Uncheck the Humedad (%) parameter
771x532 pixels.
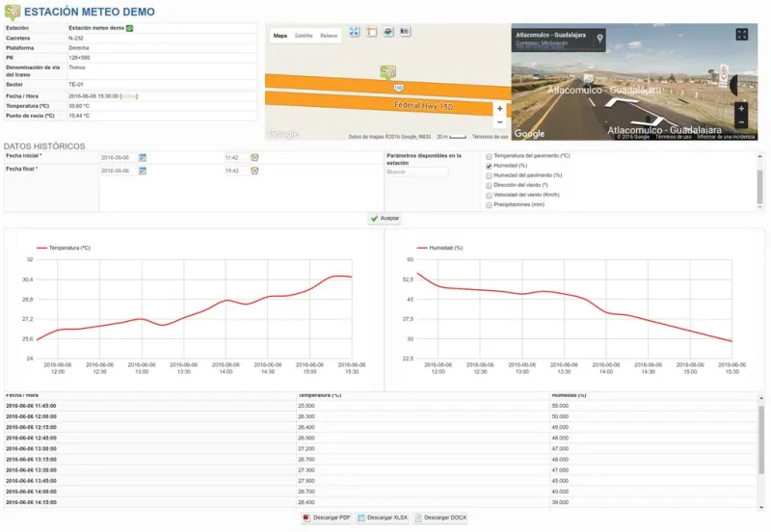489,166
